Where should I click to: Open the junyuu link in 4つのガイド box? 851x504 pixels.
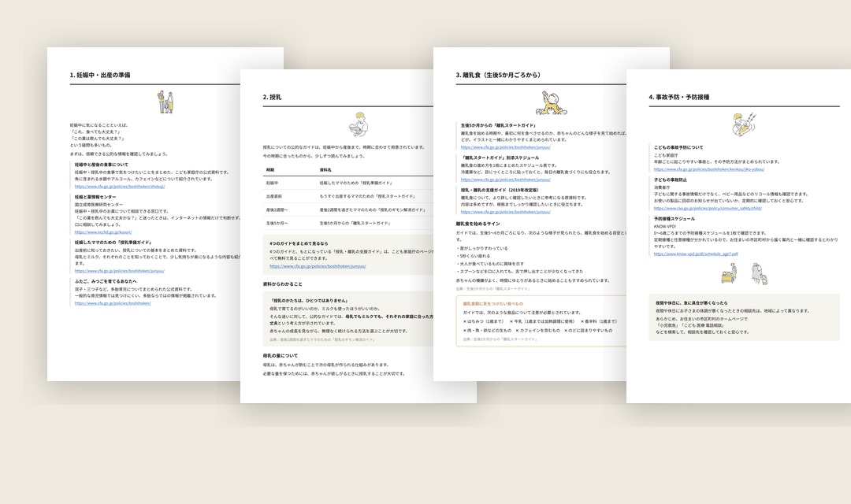tap(318, 266)
